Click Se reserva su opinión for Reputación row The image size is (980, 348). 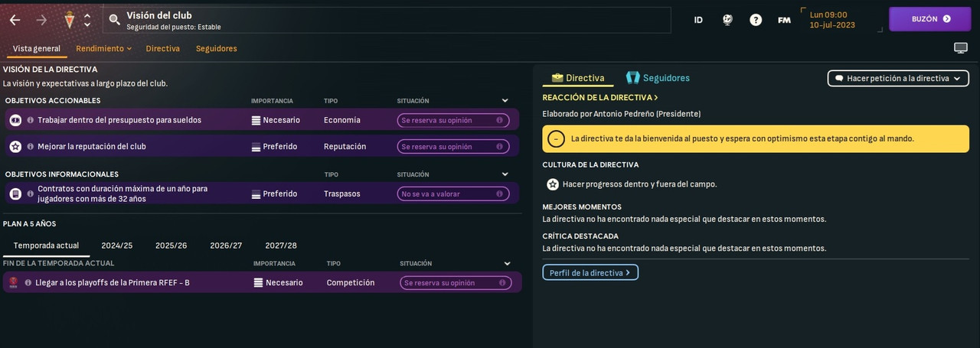(x=453, y=146)
